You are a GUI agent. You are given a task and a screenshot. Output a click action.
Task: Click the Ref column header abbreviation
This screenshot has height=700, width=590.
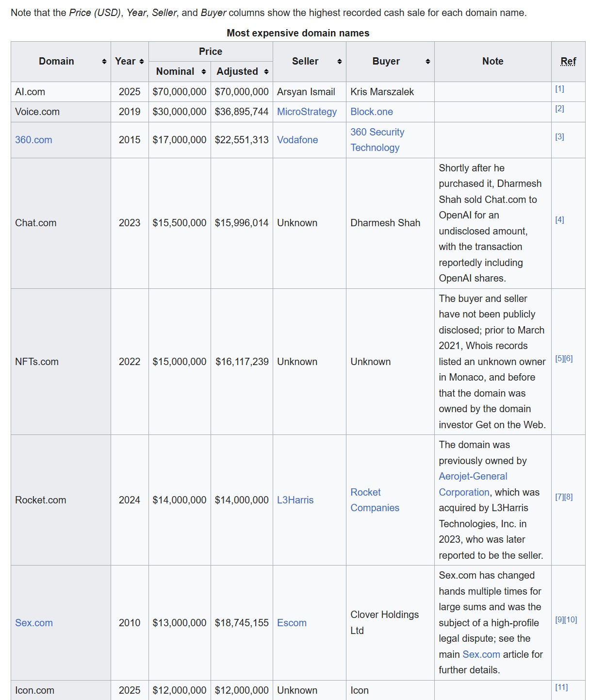568,62
